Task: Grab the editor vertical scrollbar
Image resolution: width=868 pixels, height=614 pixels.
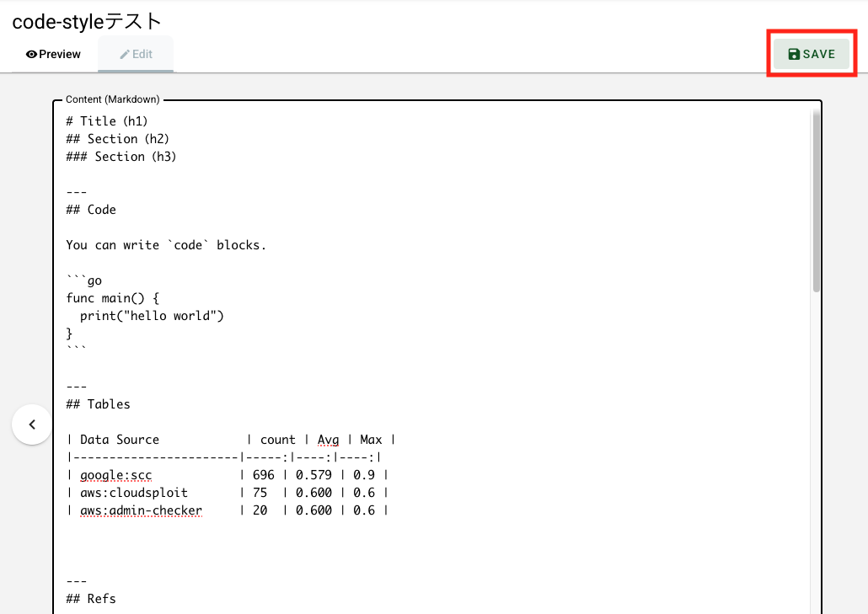Action: pyautogui.click(x=816, y=200)
